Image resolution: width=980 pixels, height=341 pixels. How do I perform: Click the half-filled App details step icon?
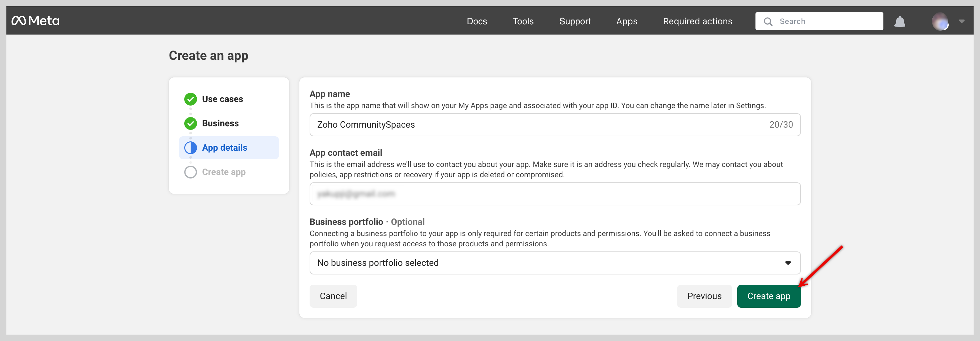[191, 148]
